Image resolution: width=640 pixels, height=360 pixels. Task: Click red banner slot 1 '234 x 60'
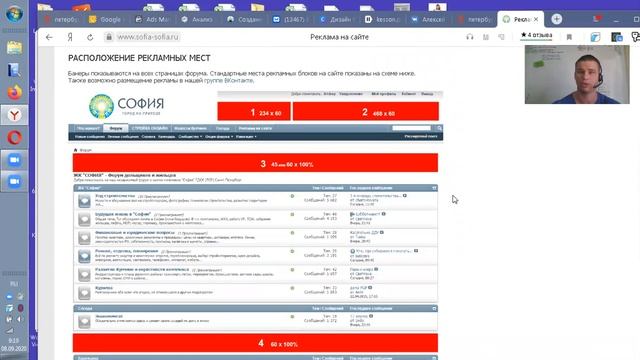(254, 111)
